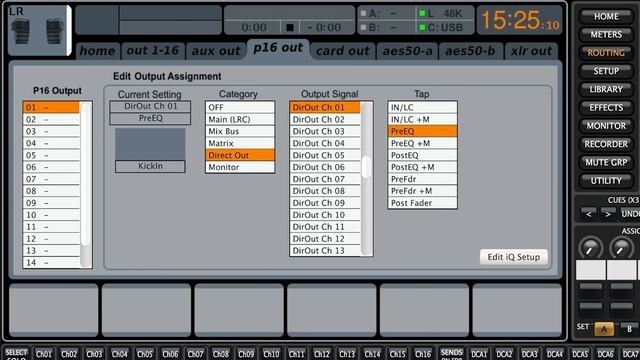Open the EFFECTS screen
Viewport: 640px width, 360px height.
pos(606,108)
